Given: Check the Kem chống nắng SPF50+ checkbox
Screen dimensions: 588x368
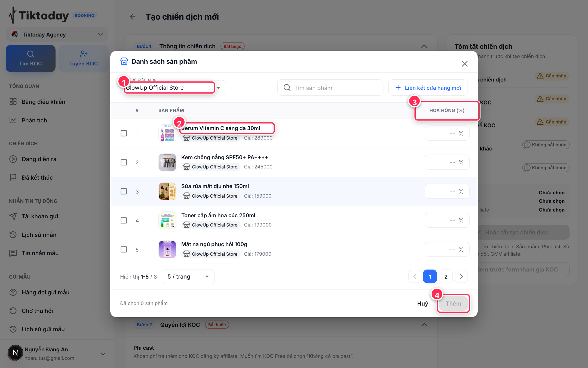Looking at the screenshot, I should 124,162.
